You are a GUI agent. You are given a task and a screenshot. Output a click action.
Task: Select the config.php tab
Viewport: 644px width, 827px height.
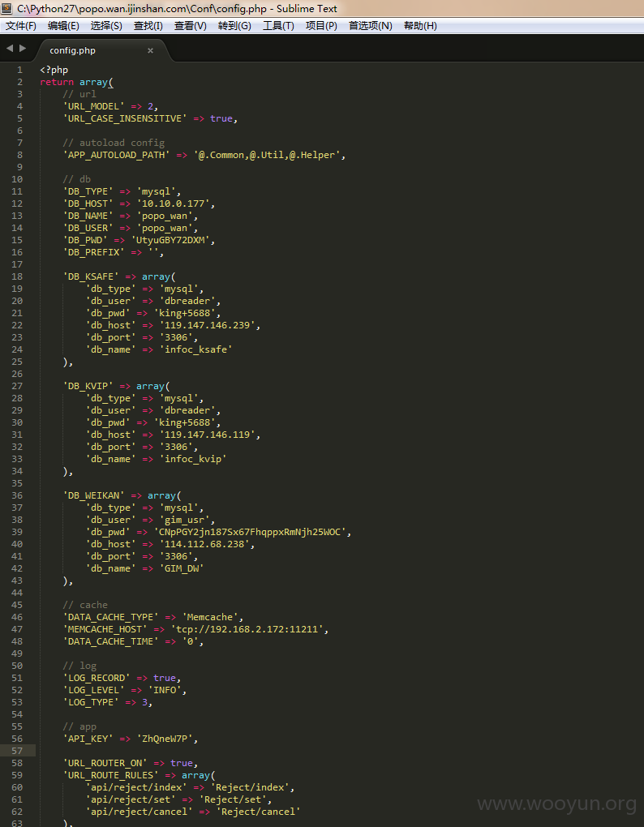tap(72, 50)
